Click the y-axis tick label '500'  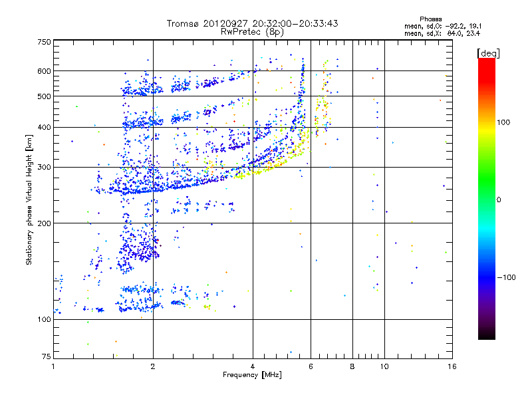pyautogui.click(x=44, y=96)
